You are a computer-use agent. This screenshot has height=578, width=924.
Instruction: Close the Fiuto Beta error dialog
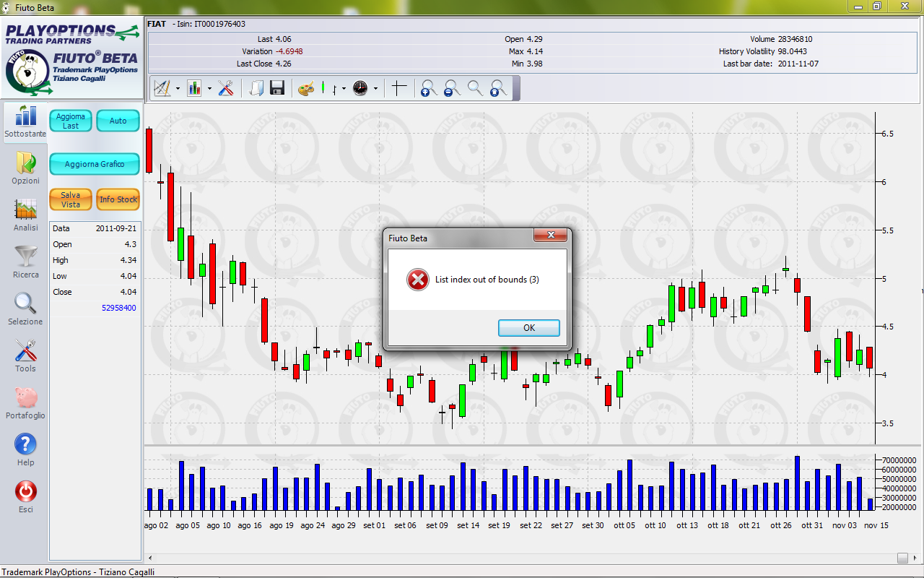point(549,236)
